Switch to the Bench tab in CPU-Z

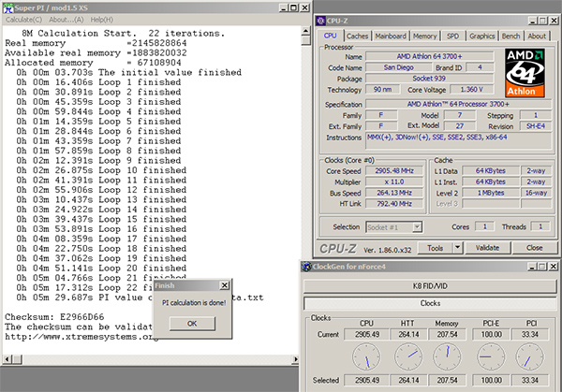click(510, 36)
